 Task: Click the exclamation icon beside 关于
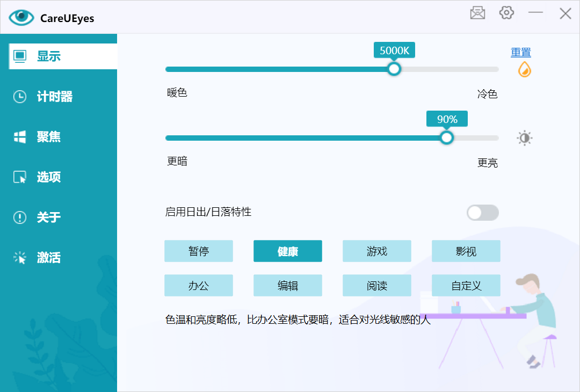coord(20,217)
